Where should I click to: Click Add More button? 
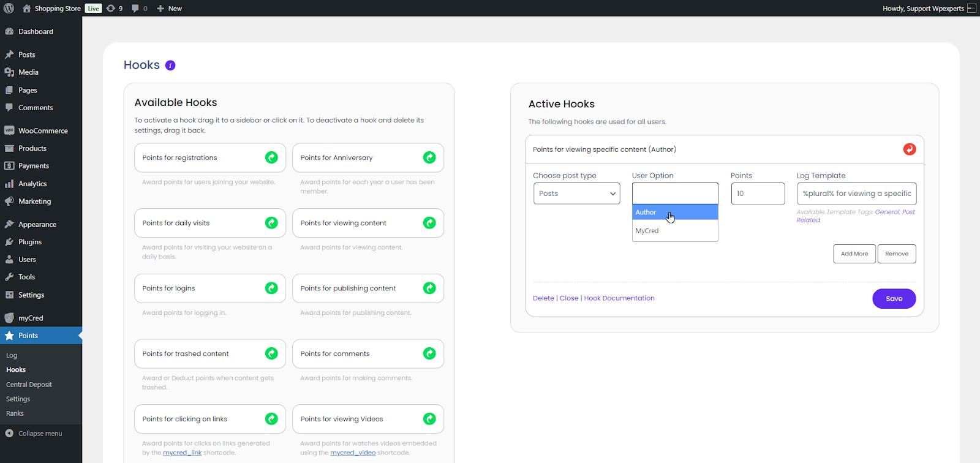pos(854,254)
